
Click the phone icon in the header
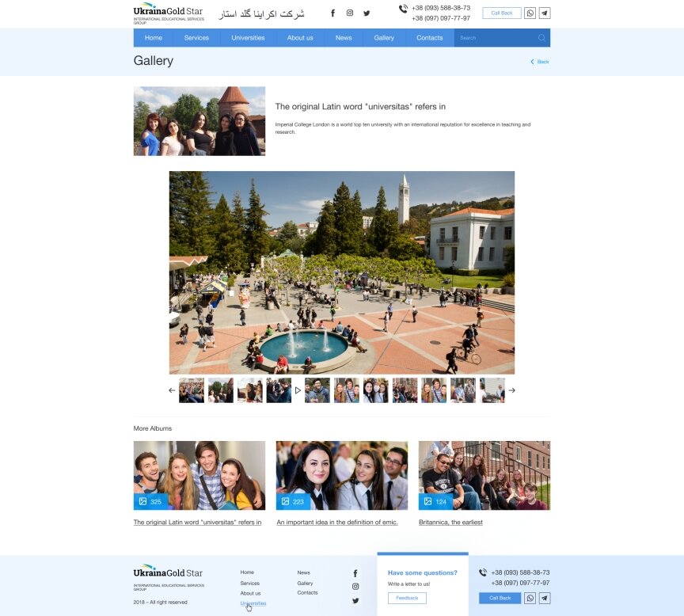click(x=403, y=9)
